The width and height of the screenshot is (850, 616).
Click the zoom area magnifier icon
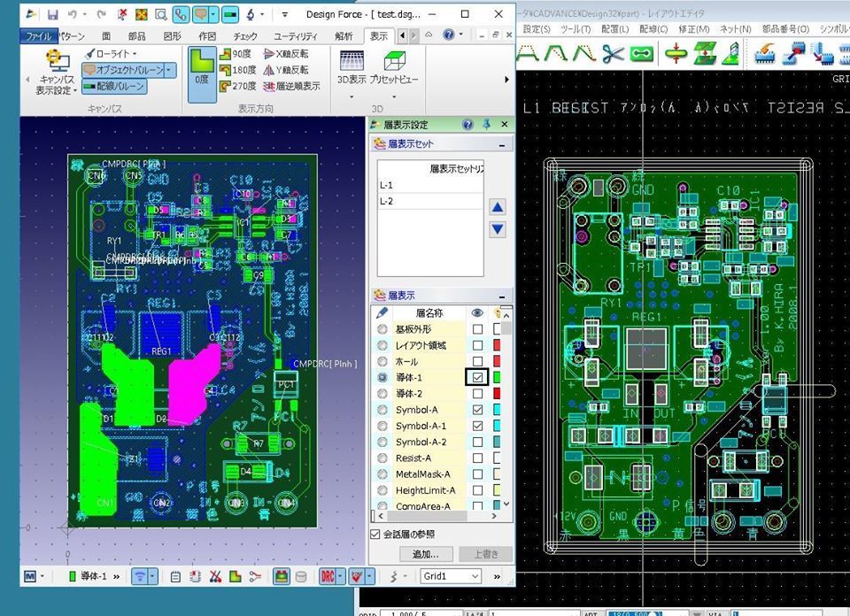pos(161,15)
